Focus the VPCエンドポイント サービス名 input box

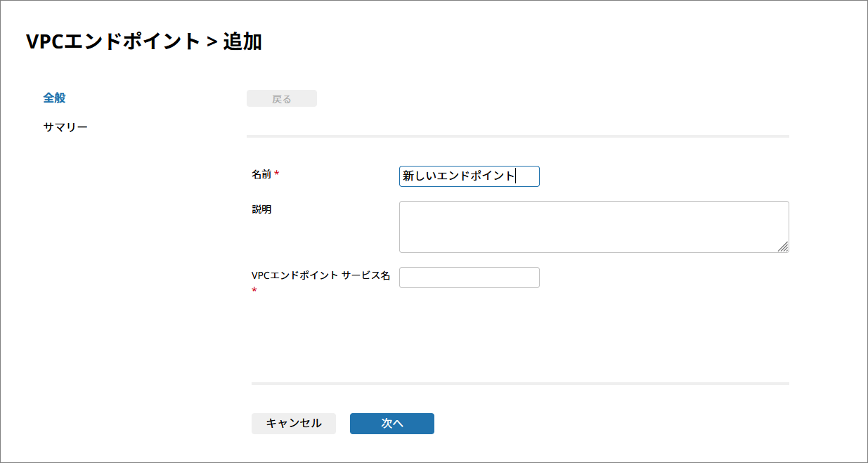coord(469,278)
